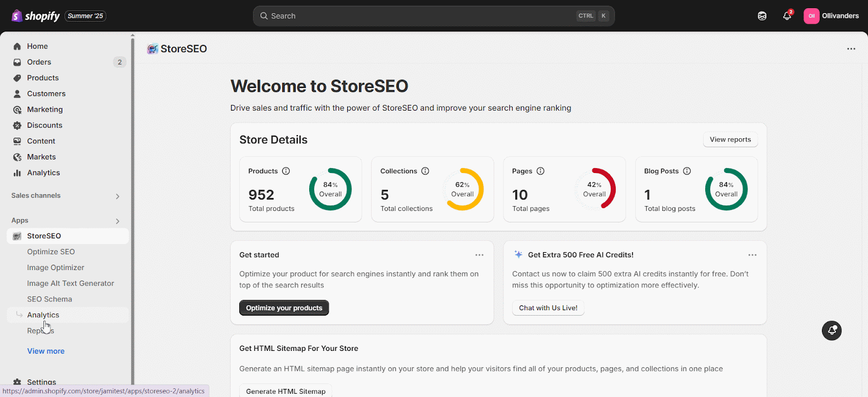Click the info icon next to Pages
Image resolution: width=868 pixels, height=397 pixels.
pos(540,171)
